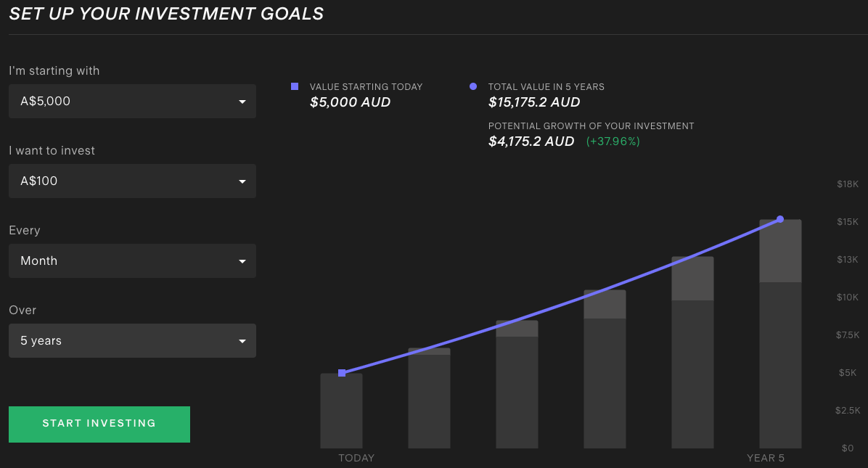Select the endpoint dot on the growth line
Viewport: 868px width, 468px height.
point(780,218)
